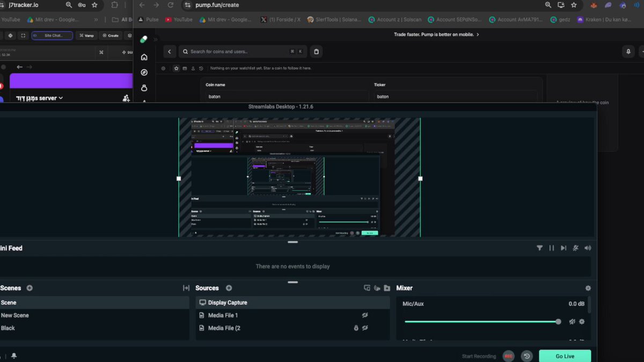Click the Create button in j7tracker
This screenshot has width=644, height=362.
click(x=110, y=35)
